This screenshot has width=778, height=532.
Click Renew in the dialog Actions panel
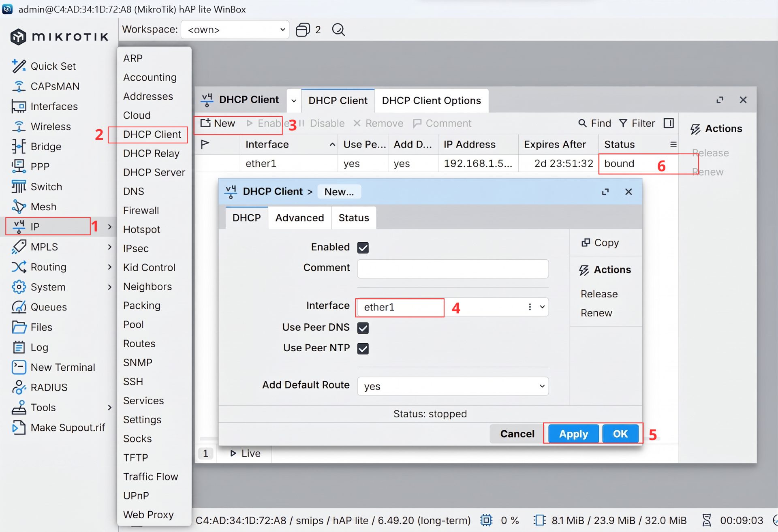(x=596, y=313)
